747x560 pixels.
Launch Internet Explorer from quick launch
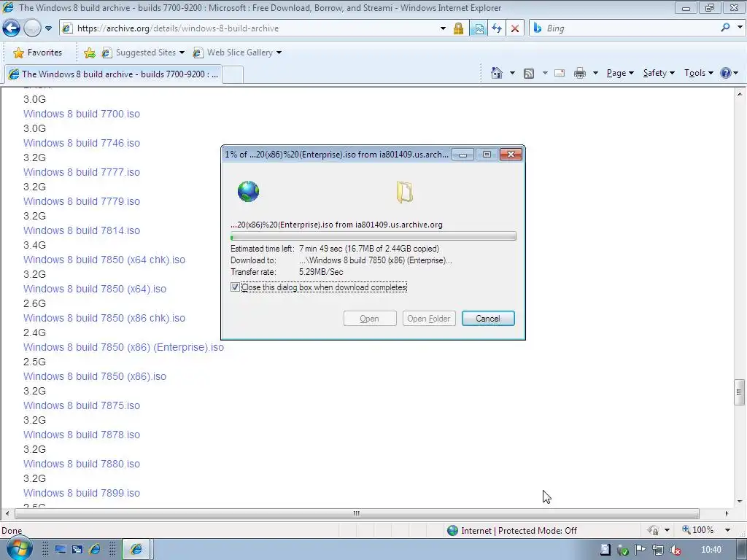[x=95, y=550]
